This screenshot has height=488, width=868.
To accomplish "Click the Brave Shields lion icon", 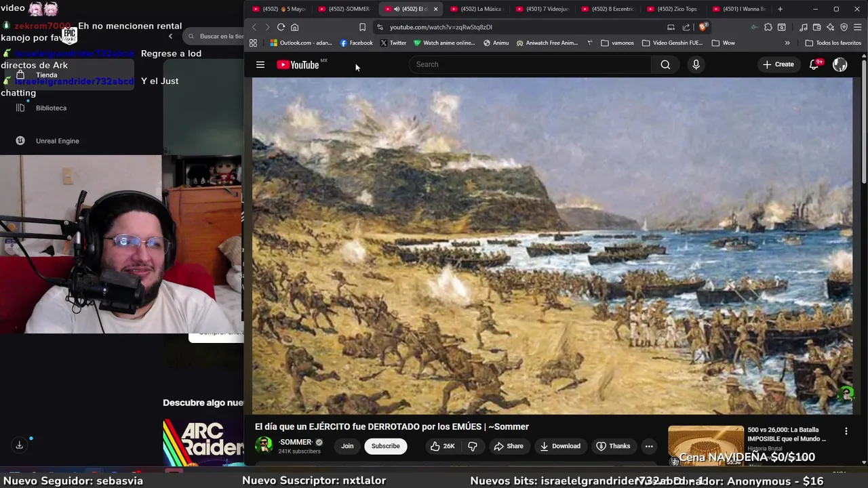I will 703,27.
